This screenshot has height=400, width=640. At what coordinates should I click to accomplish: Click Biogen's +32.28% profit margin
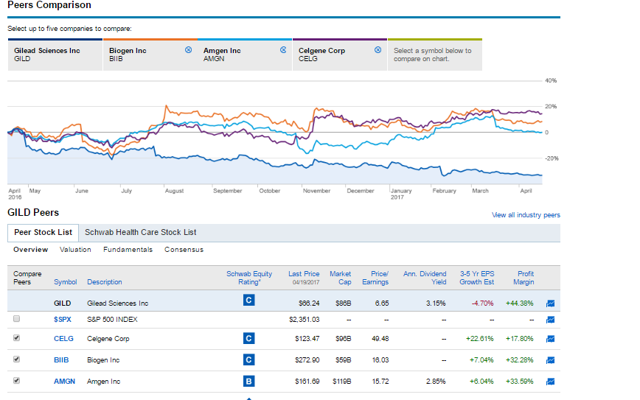coord(520,360)
